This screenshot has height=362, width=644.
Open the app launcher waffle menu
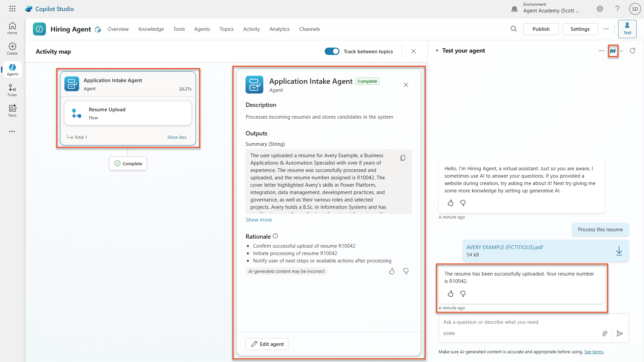pos(12,9)
